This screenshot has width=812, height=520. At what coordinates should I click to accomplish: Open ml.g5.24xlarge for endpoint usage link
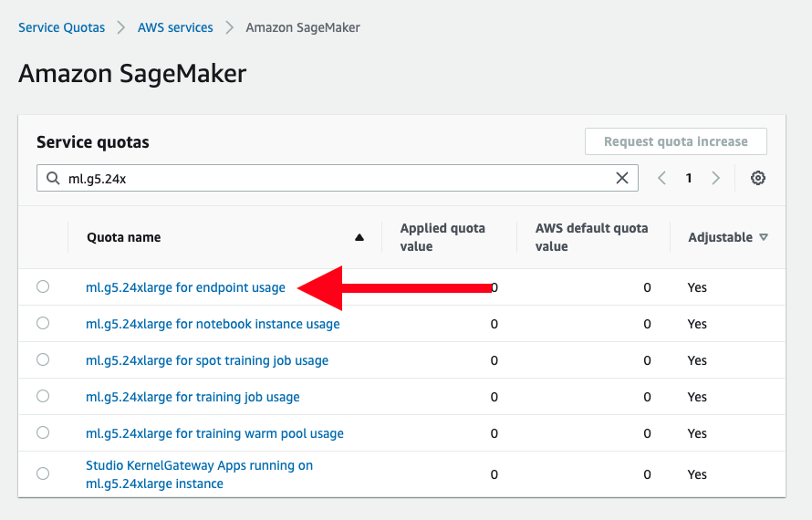(185, 287)
